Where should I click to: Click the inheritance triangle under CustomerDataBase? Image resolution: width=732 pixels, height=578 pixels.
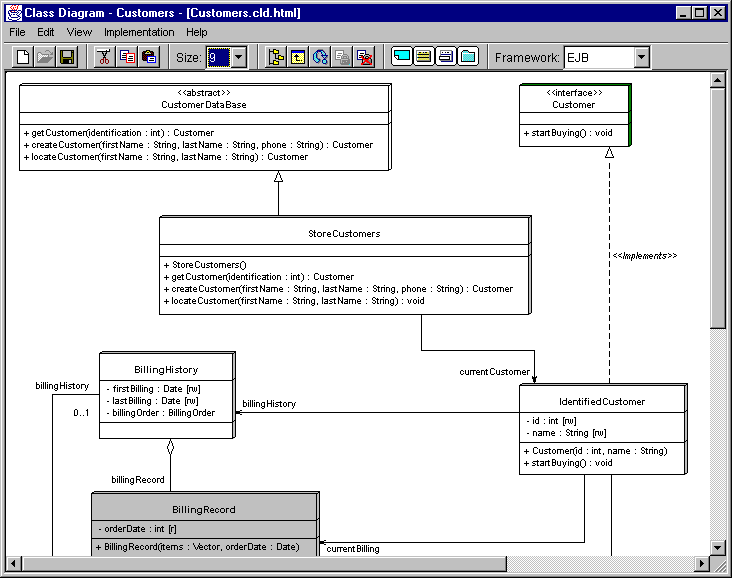click(278, 176)
